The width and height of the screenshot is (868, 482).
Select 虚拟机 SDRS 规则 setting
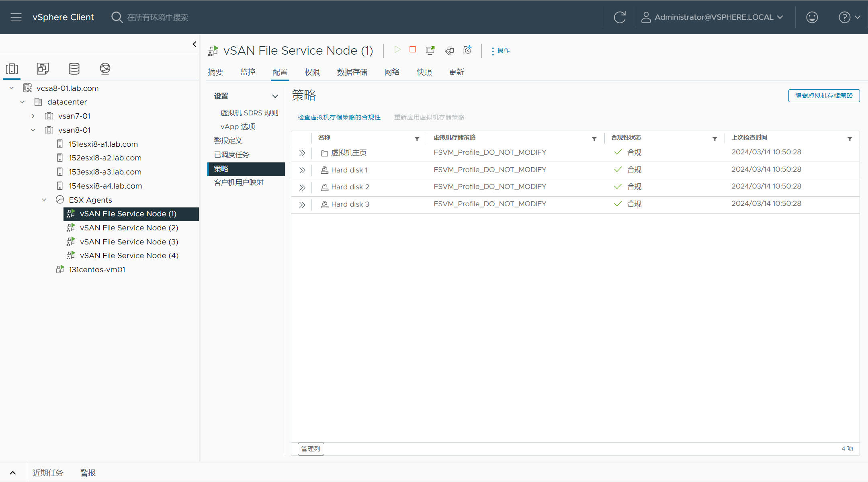coord(249,113)
